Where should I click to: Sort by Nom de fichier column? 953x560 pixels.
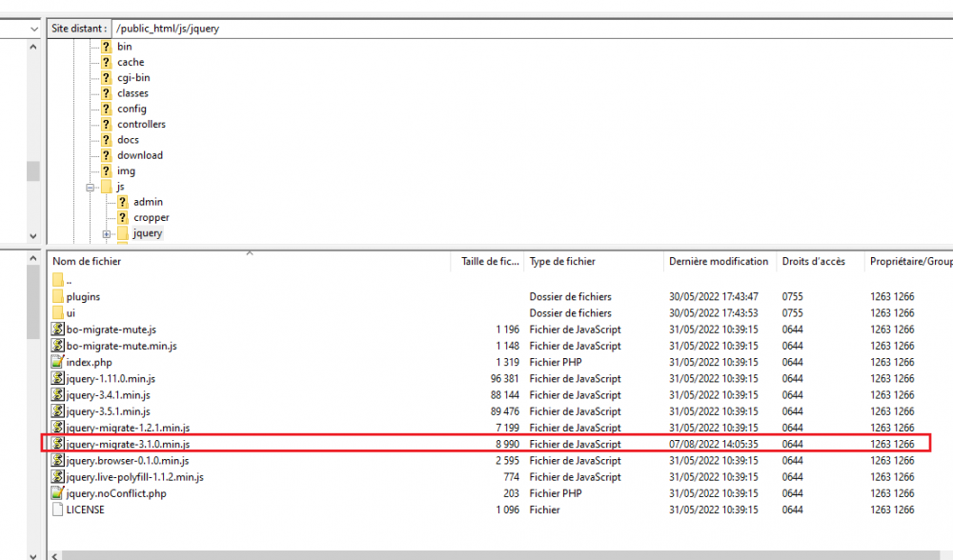coord(249,261)
